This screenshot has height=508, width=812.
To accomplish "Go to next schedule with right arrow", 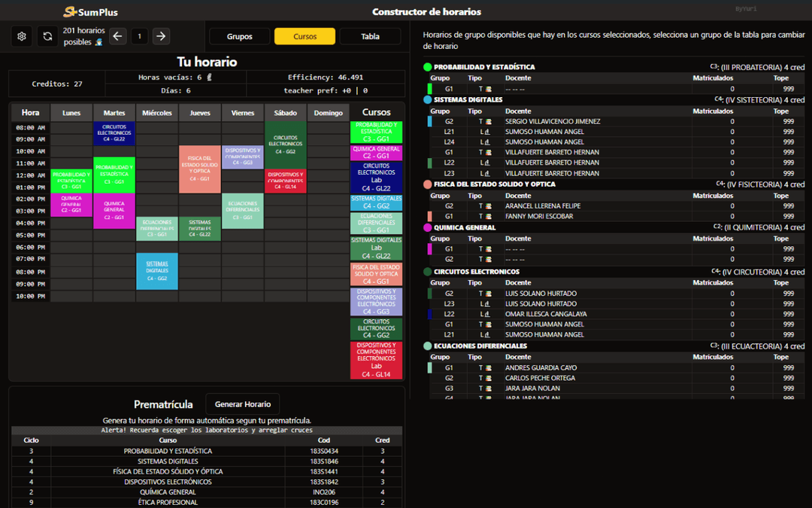I will (161, 36).
